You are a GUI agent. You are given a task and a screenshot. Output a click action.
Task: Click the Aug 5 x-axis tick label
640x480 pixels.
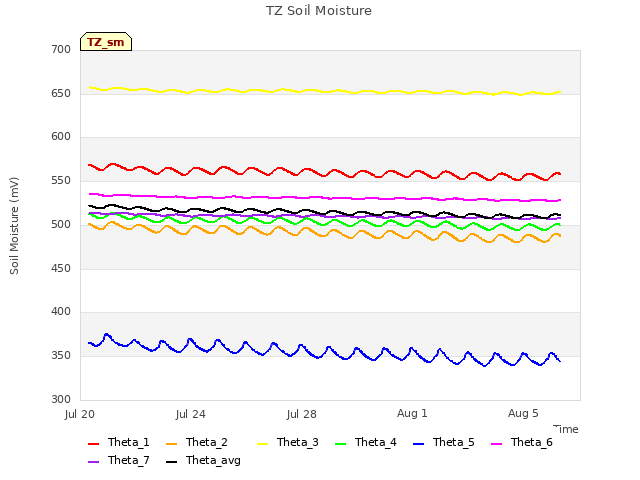click(523, 413)
